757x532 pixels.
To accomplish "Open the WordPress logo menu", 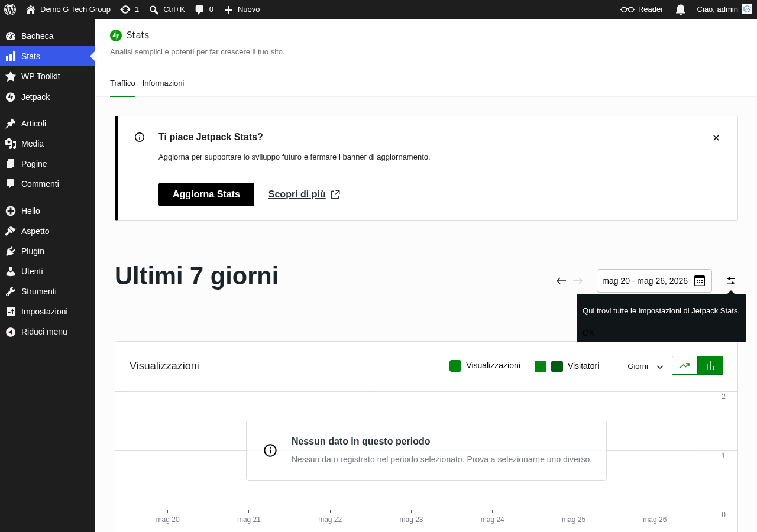I will click(10, 9).
